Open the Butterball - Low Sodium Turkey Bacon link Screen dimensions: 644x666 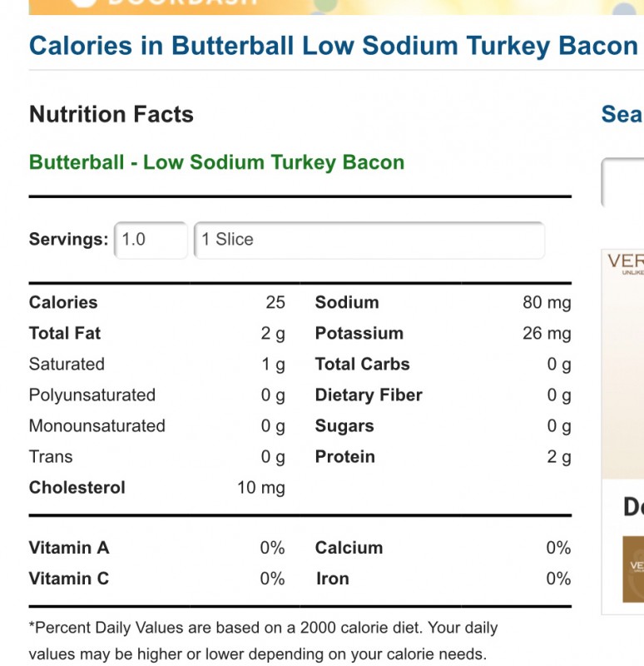pyautogui.click(x=216, y=162)
